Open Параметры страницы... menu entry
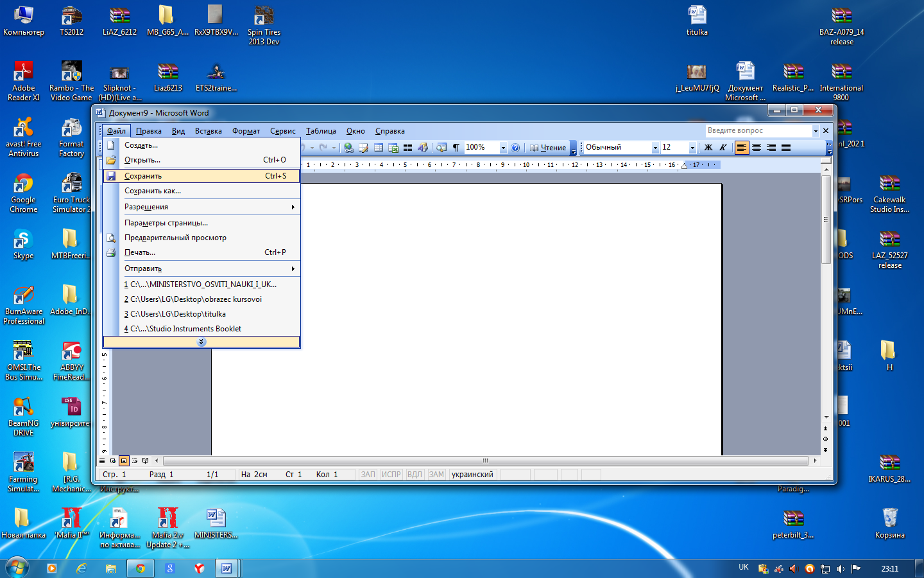This screenshot has width=924, height=578. [201, 223]
